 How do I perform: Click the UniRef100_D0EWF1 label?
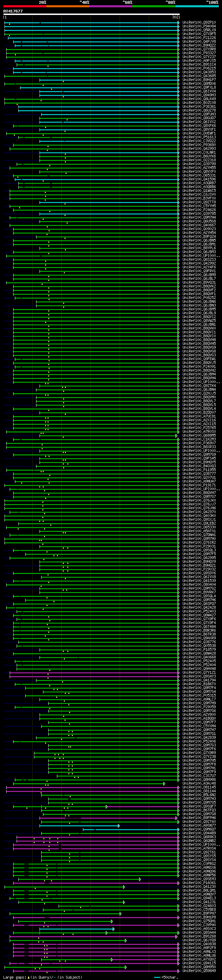click(199, 133)
